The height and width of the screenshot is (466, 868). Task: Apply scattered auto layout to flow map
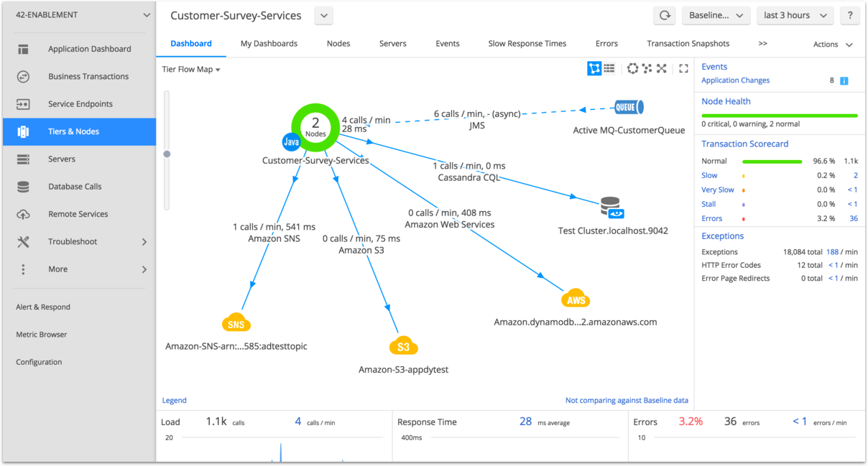pos(647,68)
